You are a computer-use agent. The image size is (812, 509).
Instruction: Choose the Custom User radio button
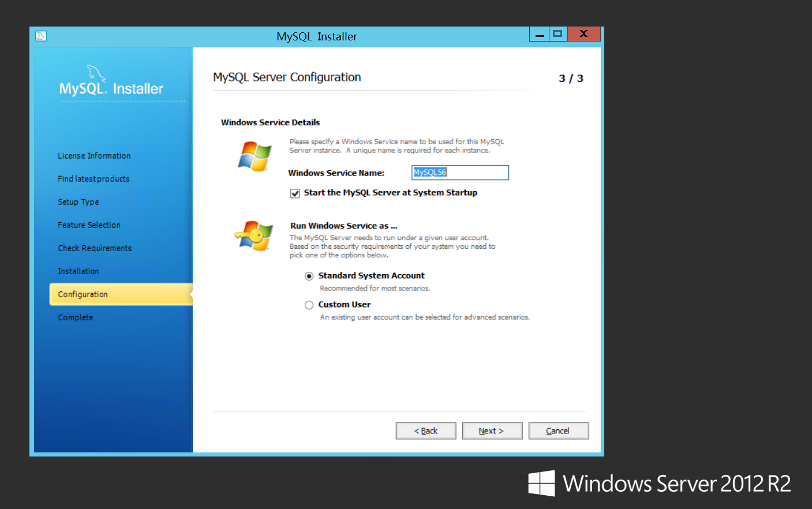coord(309,305)
